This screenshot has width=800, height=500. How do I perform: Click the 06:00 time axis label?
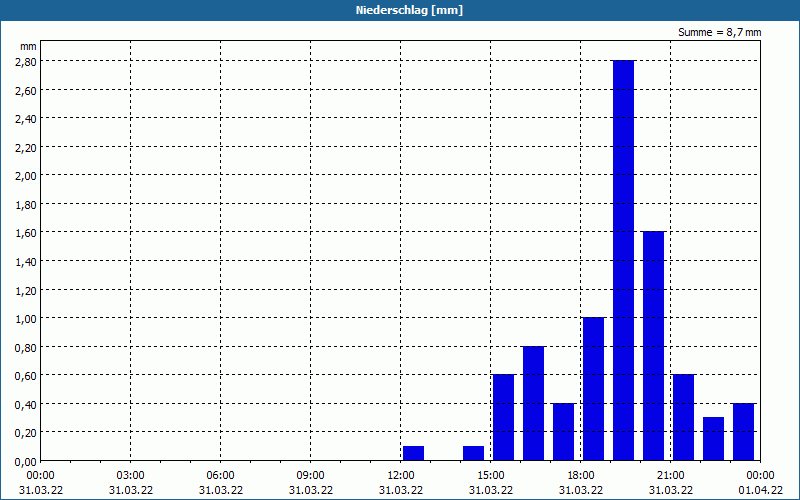point(220,476)
